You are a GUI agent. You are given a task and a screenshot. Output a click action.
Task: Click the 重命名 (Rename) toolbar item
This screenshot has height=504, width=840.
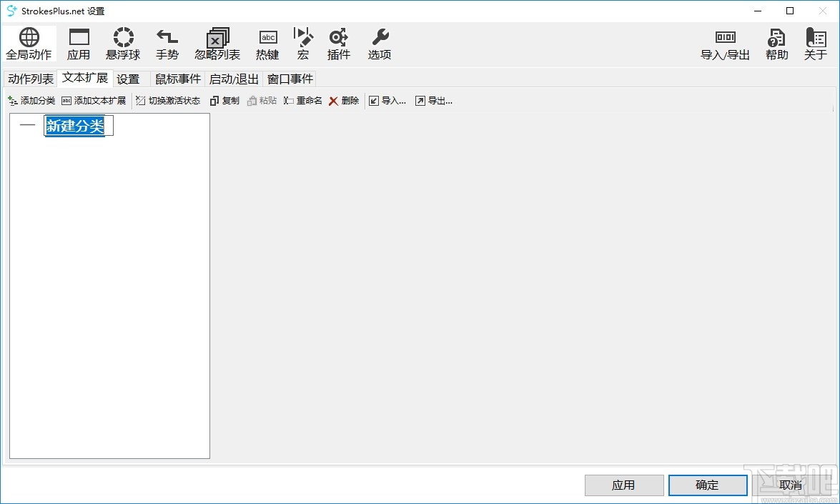[302, 100]
